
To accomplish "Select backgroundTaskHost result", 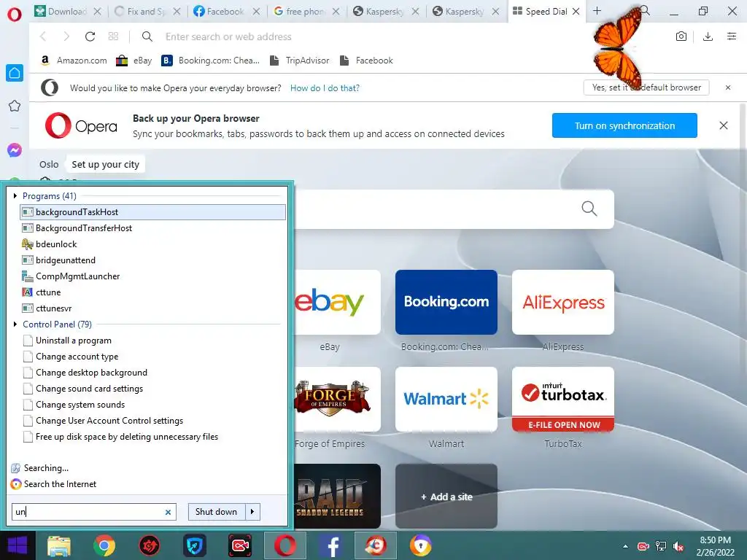I will coord(153,212).
